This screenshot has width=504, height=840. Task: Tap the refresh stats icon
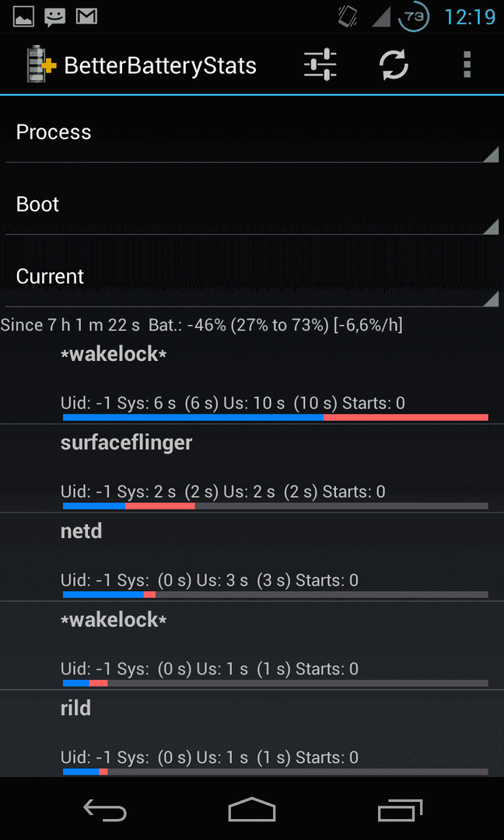(394, 65)
